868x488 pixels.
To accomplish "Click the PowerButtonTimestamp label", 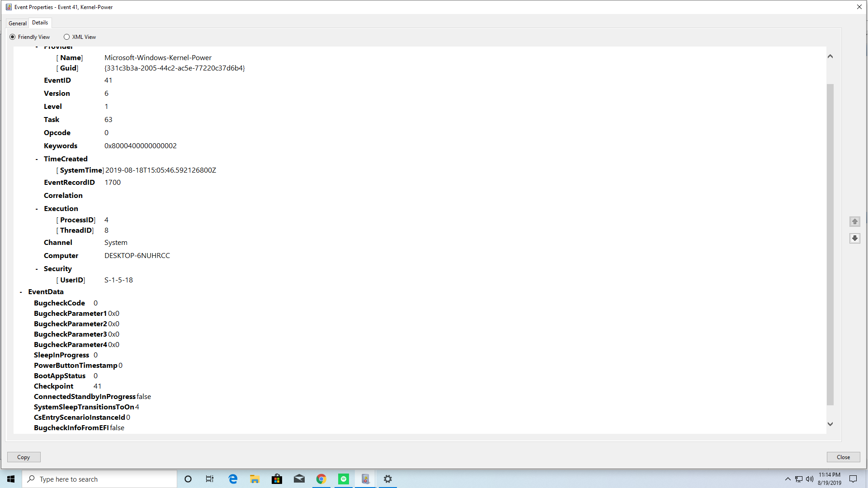I will click(x=75, y=366).
